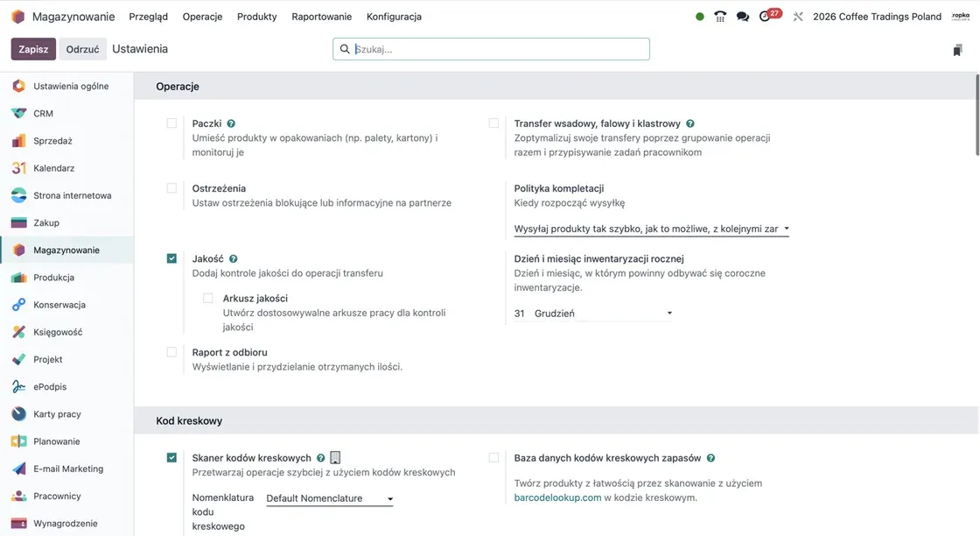Select Wynagrodzenie in settings sidebar
The width and height of the screenshot is (980, 536).
[x=66, y=523]
